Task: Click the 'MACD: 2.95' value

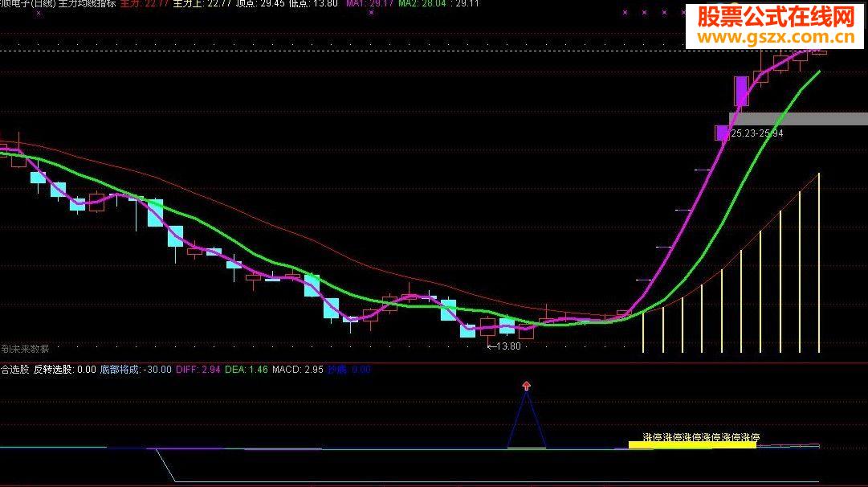Action: point(298,370)
